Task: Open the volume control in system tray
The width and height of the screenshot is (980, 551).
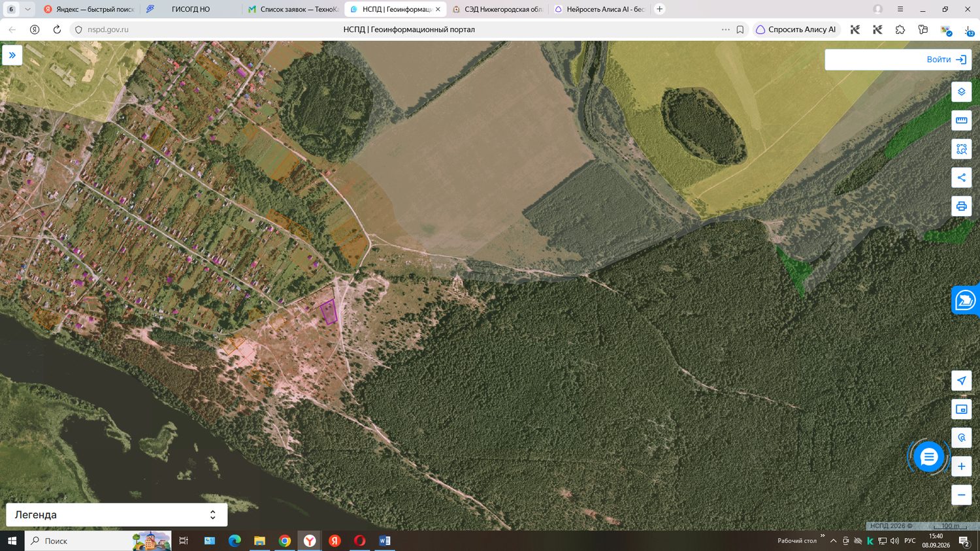Action: tap(894, 541)
